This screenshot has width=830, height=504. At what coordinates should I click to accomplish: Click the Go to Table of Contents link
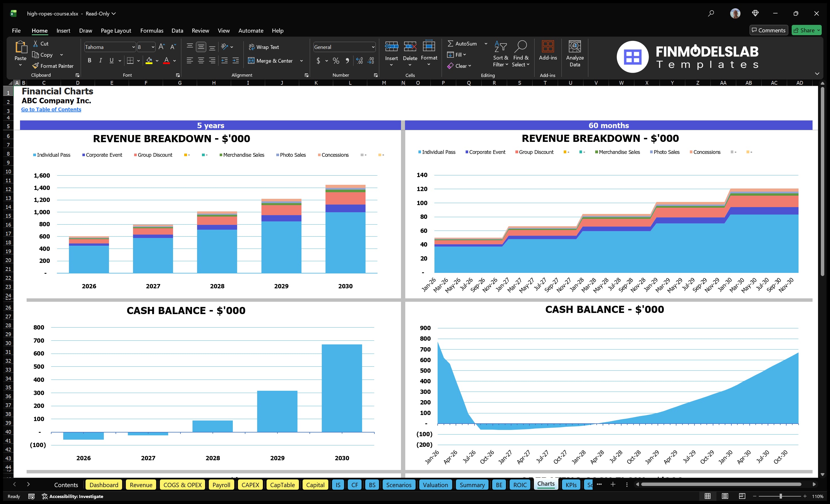(x=51, y=109)
